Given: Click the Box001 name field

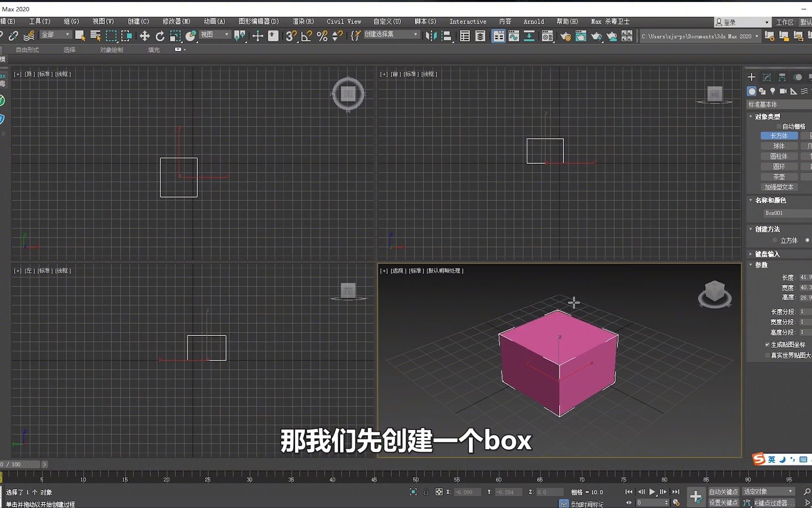Looking at the screenshot, I should [774, 213].
